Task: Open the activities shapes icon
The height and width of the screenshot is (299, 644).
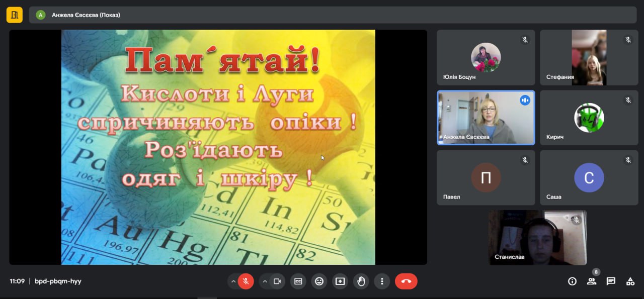Action: [x=630, y=281]
